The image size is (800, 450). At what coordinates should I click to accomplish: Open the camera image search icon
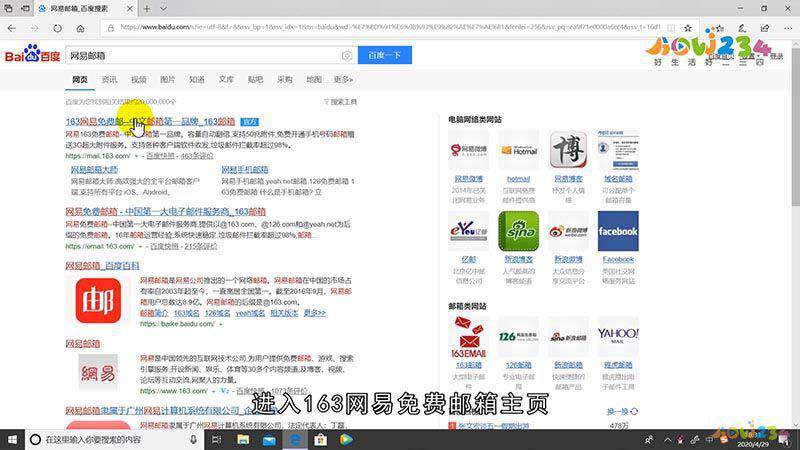pyautogui.click(x=347, y=56)
